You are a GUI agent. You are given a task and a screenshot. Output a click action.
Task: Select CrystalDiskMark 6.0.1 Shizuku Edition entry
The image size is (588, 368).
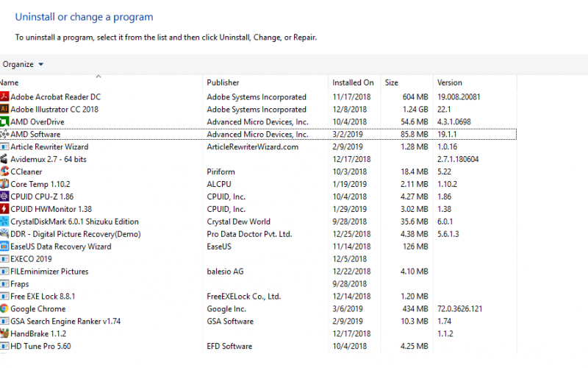point(75,222)
